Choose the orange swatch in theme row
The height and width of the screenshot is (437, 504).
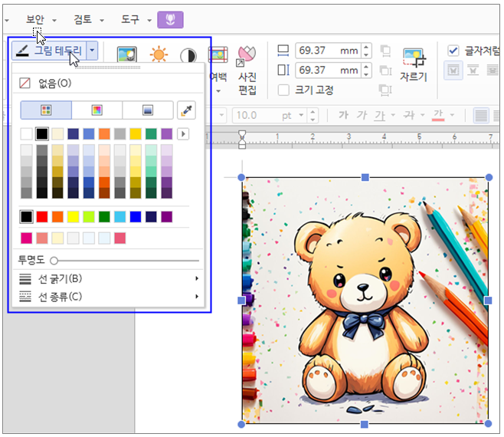[104, 134]
